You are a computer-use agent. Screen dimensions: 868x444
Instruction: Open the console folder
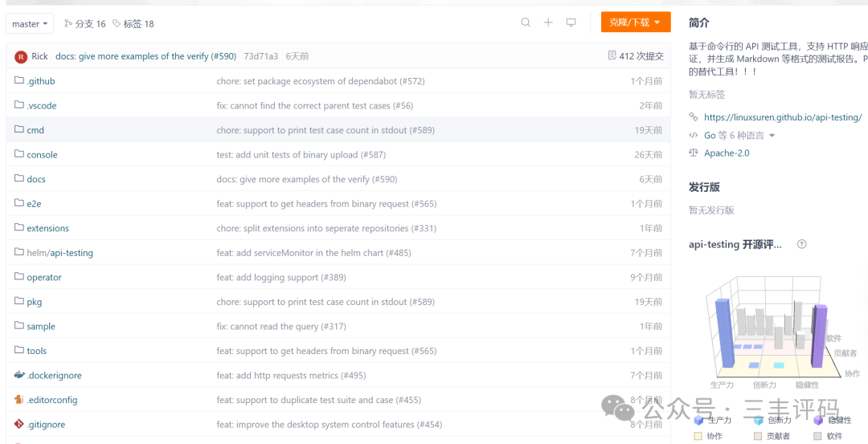(x=42, y=155)
